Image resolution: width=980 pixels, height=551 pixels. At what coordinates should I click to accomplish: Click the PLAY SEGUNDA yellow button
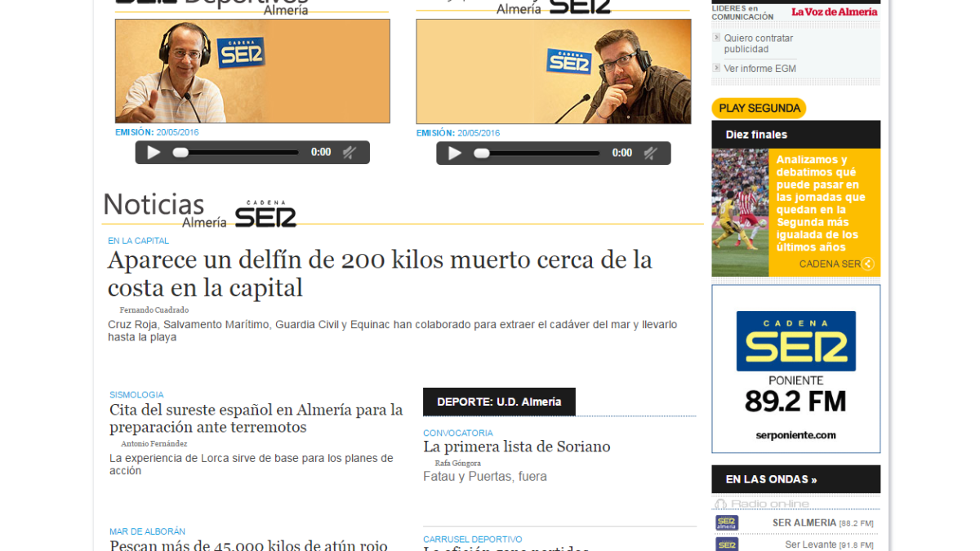click(759, 109)
